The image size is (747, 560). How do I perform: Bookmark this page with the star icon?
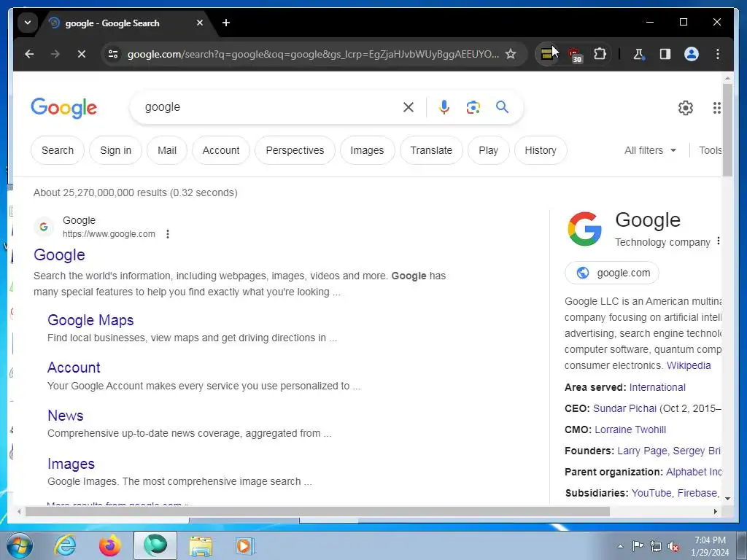coord(511,54)
